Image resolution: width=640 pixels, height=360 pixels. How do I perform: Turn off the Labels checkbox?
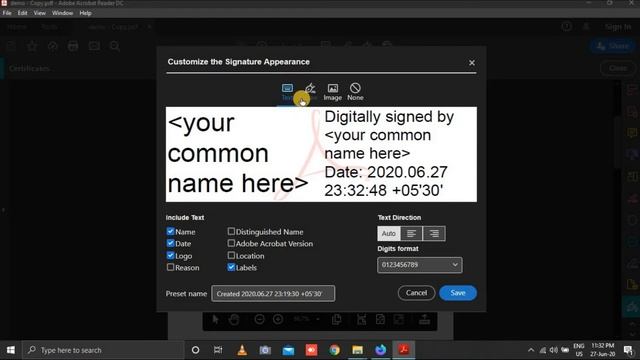(231, 267)
